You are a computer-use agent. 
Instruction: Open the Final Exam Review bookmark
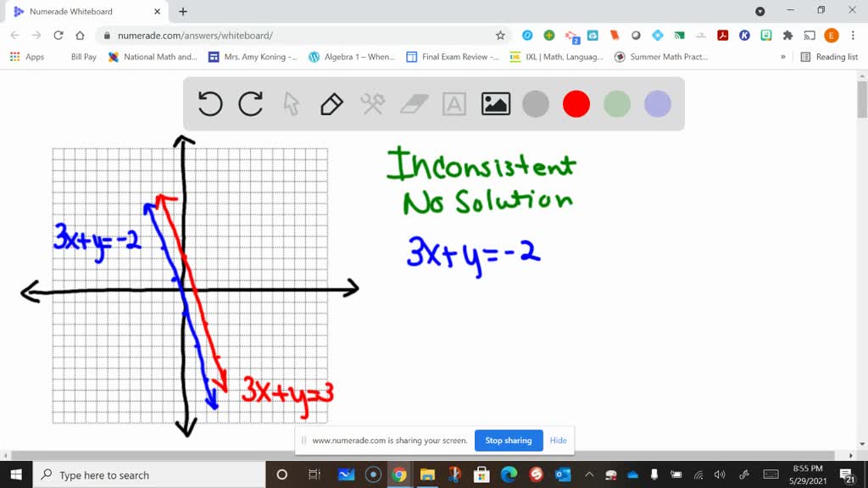click(x=448, y=57)
